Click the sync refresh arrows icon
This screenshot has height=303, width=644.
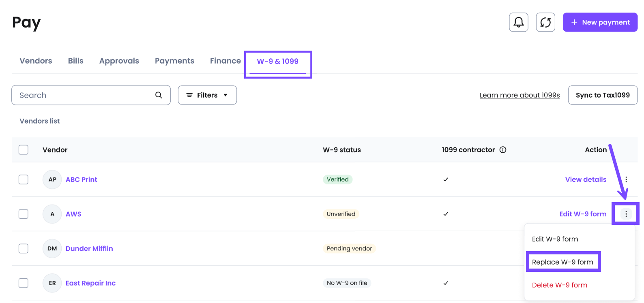pyautogui.click(x=545, y=22)
